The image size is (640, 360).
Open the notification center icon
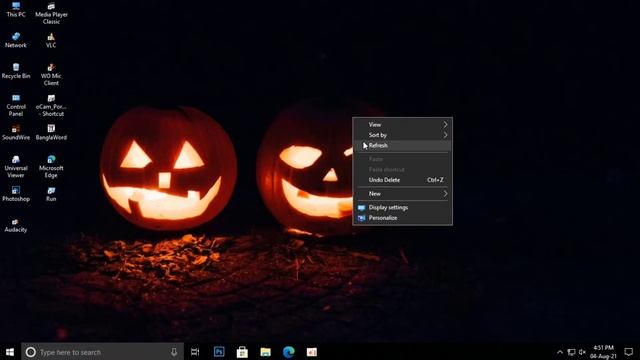pos(629,352)
